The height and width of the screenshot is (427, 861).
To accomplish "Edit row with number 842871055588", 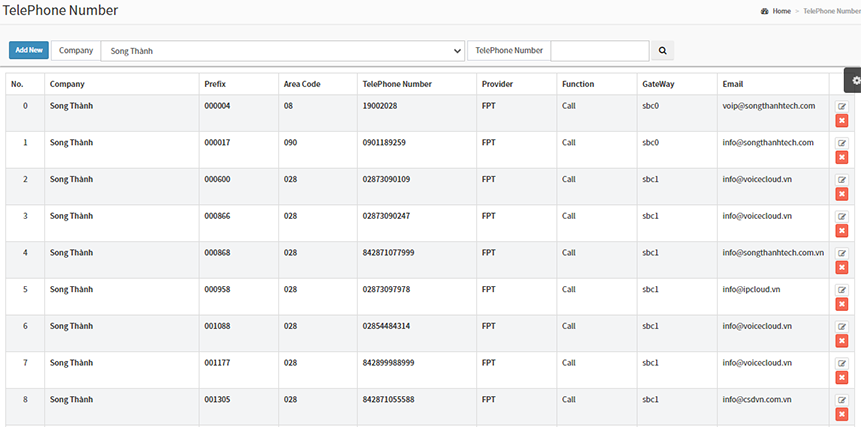I will 841,400.
